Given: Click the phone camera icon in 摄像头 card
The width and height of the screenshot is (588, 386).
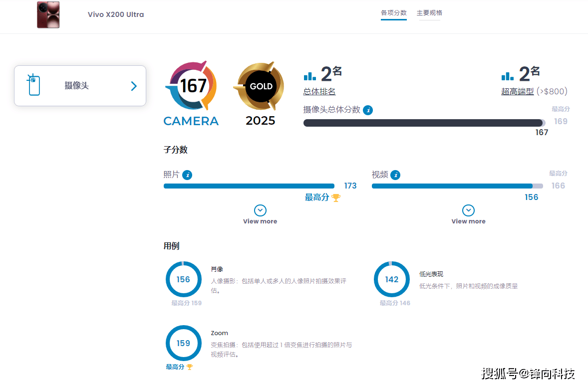Looking at the screenshot, I should tap(33, 85).
